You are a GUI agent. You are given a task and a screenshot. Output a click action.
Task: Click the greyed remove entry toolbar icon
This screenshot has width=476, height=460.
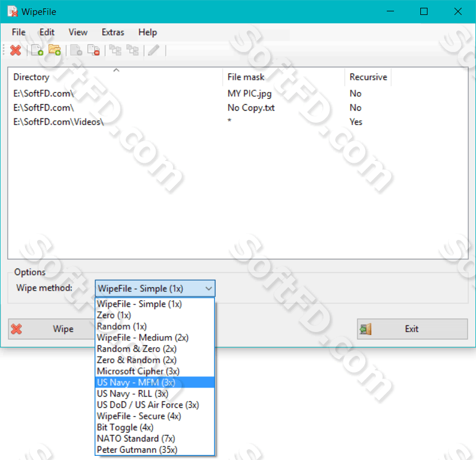76,50
